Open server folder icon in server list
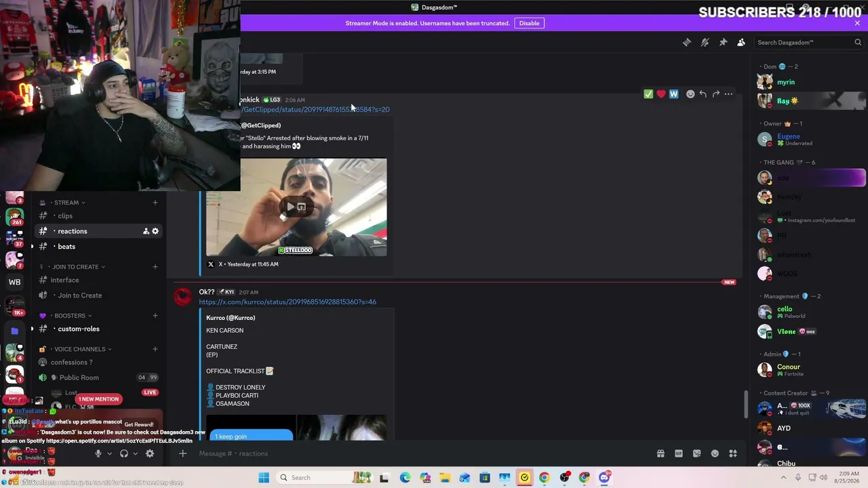The height and width of the screenshot is (488, 868). (x=14, y=331)
